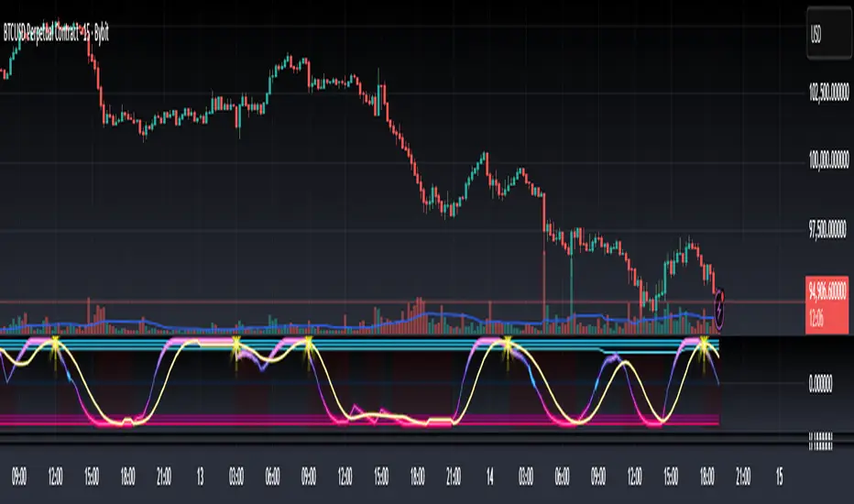
Task: Click the BTCUSD Perpetual Contract chart title
Action: tap(56, 33)
